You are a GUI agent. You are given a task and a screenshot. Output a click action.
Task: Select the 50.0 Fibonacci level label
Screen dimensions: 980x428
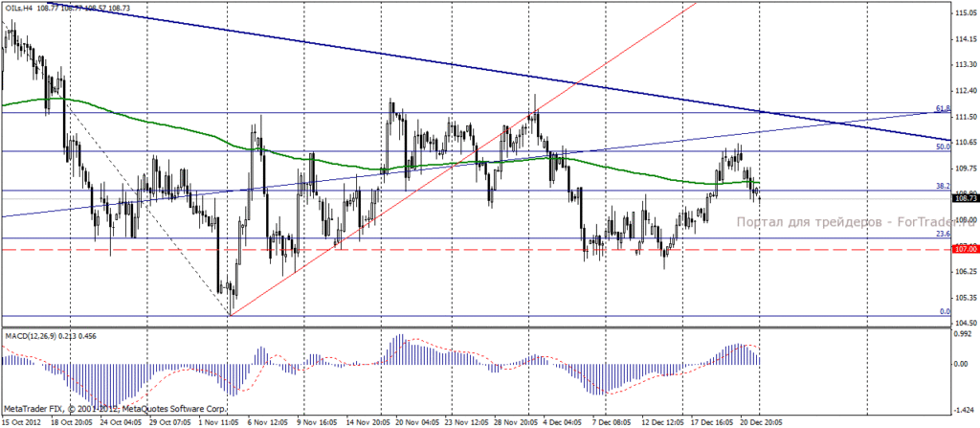pyautogui.click(x=943, y=146)
